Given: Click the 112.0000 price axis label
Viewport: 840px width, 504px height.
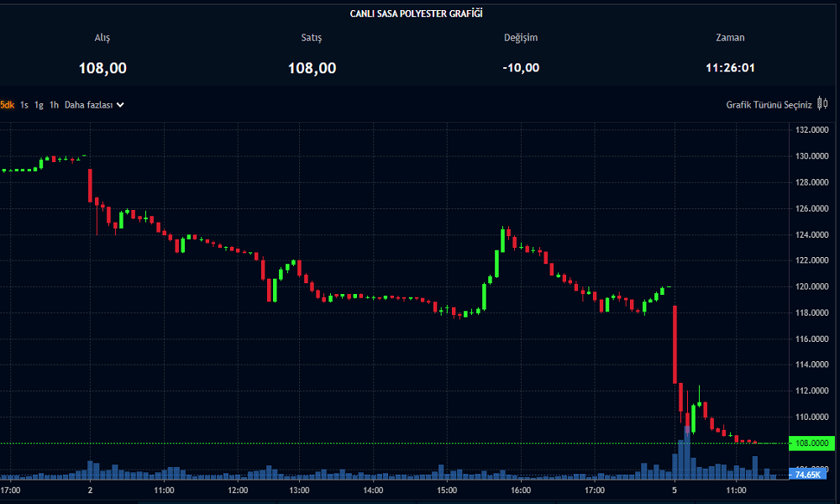Looking at the screenshot, I should [x=811, y=391].
